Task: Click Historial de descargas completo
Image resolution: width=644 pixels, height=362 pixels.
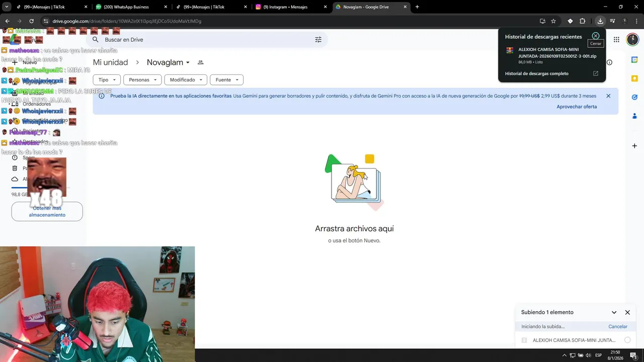Action: point(537,73)
